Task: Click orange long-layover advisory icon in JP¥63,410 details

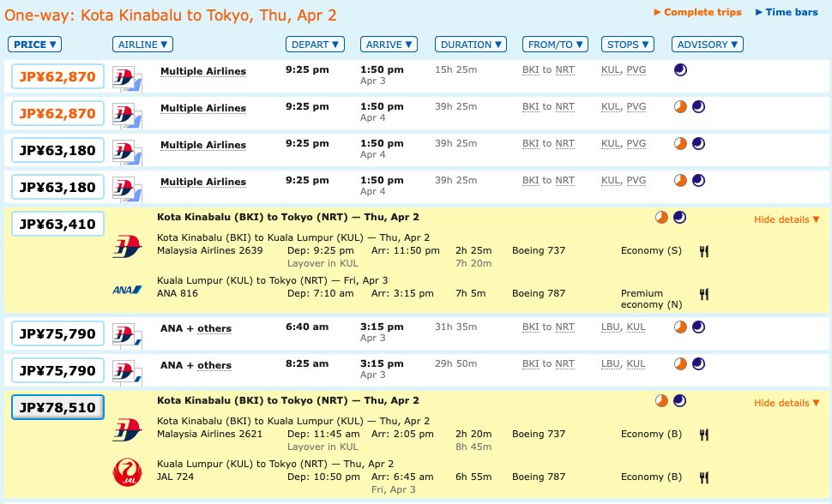Action: pyautogui.click(x=661, y=217)
